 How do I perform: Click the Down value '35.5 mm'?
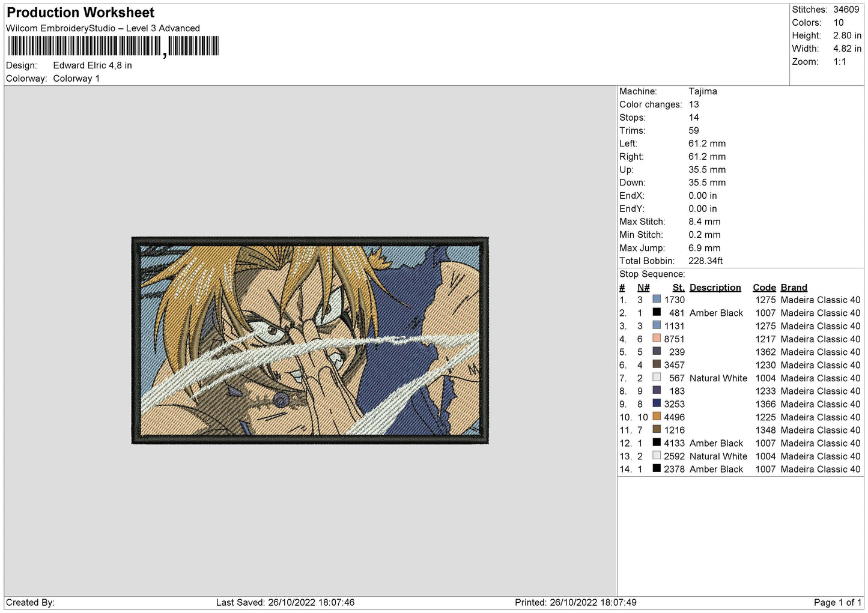pyautogui.click(x=707, y=183)
